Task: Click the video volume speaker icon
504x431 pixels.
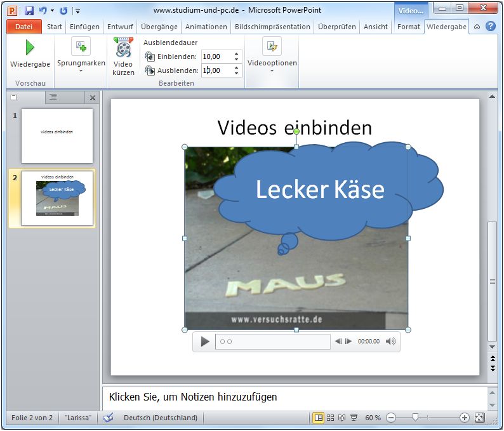Action: [x=390, y=341]
